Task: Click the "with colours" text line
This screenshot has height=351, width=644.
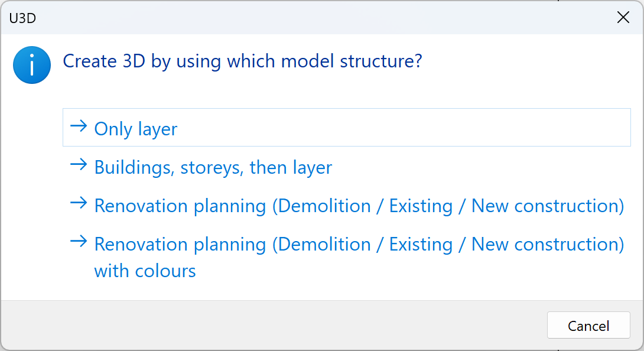Action: click(145, 271)
